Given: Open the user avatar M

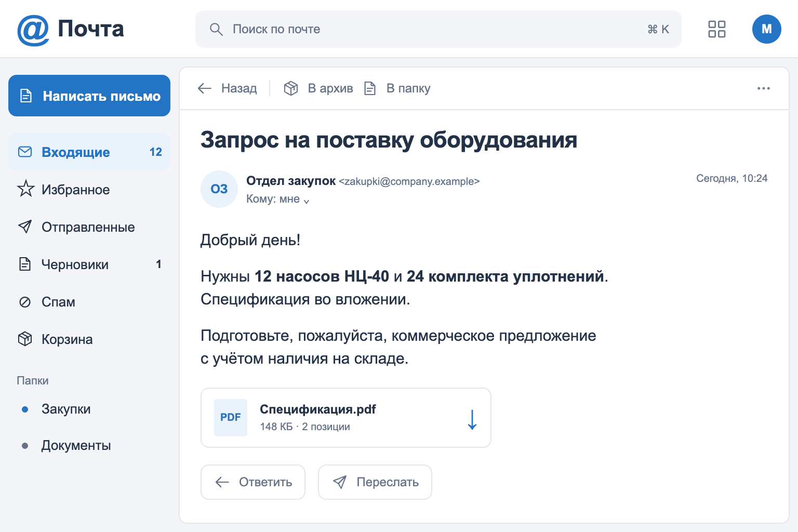Looking at the screenshot, I should 767,29.
